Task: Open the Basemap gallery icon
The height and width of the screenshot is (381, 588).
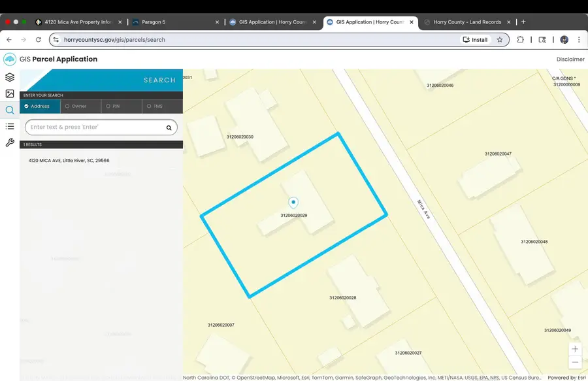Action: click(x=9, y=93)
